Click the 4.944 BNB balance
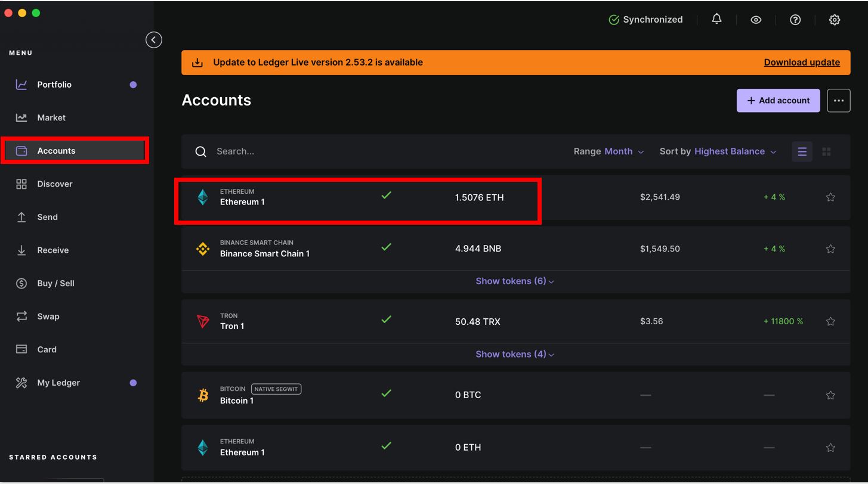The width and height of the screenshot is (868, 484). [478, 249]
